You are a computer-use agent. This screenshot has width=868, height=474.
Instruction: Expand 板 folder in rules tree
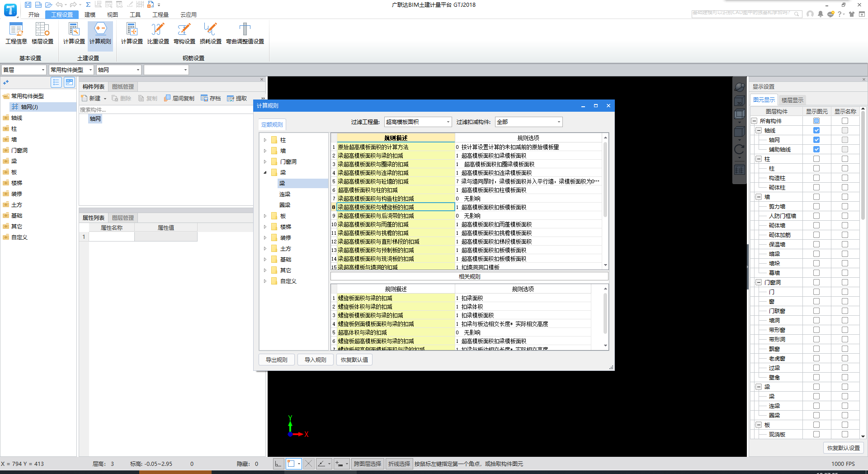(265, 216)
